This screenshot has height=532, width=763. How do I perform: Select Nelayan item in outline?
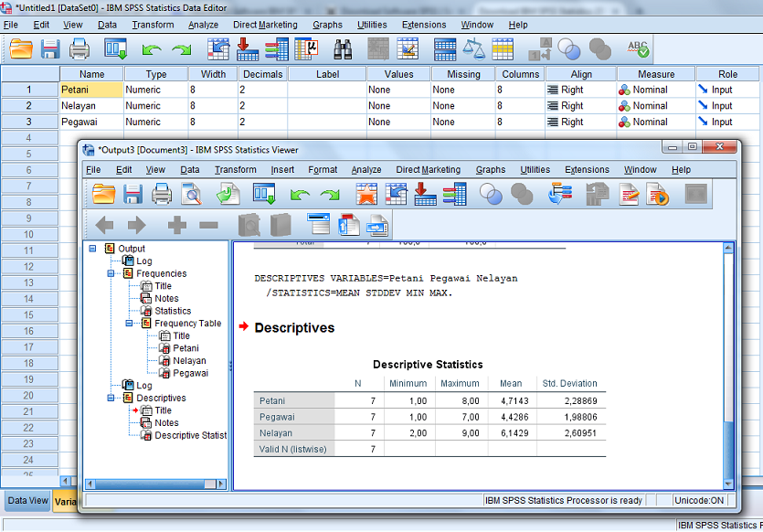pos(189,361)
